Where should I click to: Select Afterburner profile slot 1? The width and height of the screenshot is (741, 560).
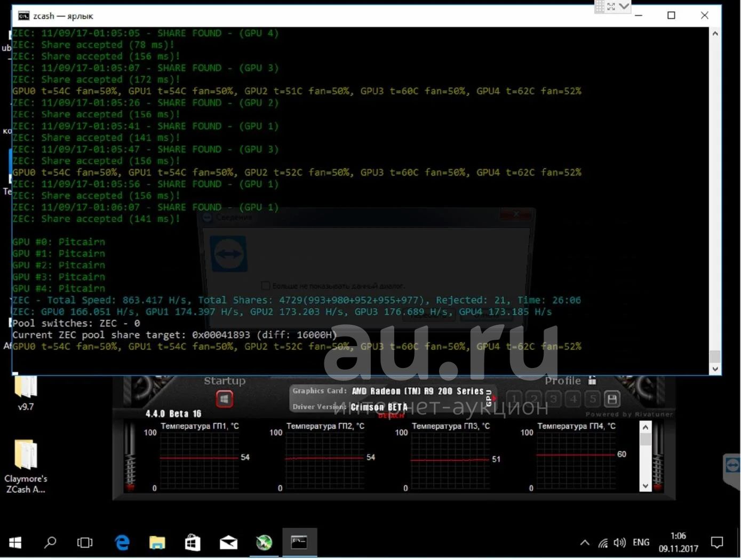tap(514, 399)
